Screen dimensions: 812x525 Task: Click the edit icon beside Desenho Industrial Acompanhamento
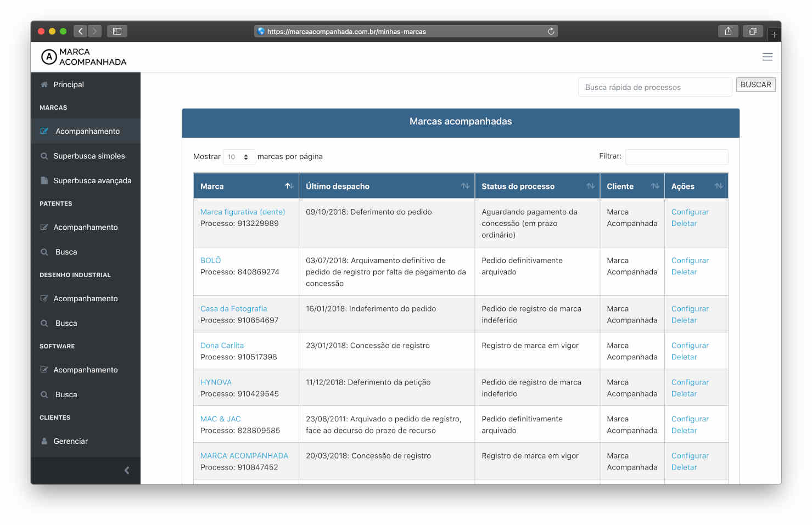pyautogui.click(x=44, y=298)
